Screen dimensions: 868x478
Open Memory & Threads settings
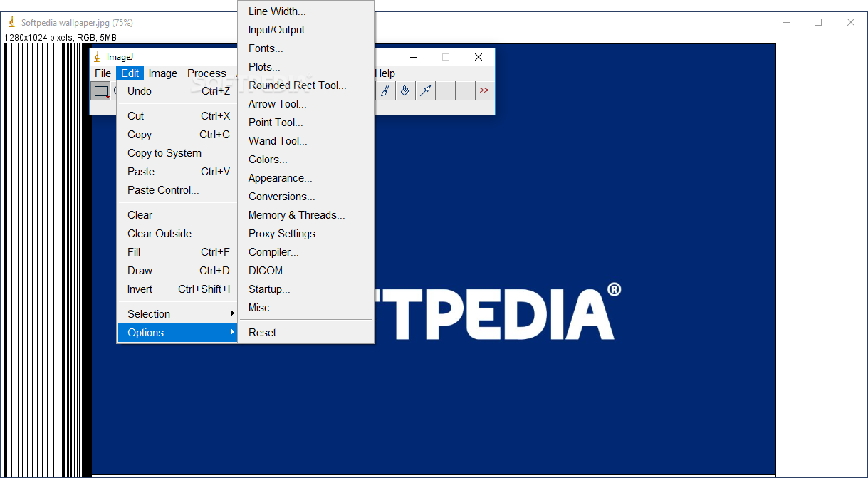tap(305, 215)
